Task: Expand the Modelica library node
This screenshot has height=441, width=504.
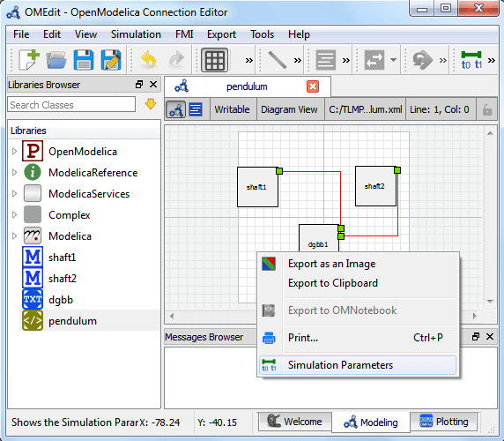Action: (x=14, y=236)
